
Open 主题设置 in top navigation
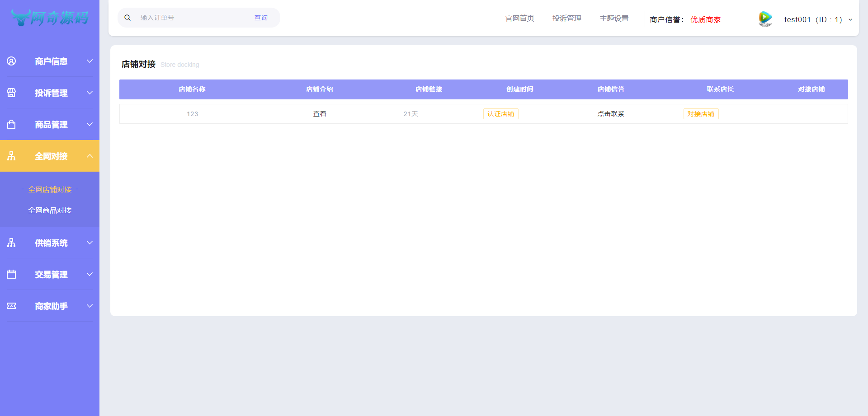(x=614, y=18)
